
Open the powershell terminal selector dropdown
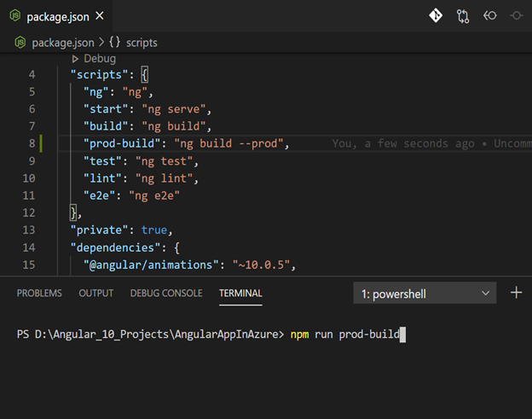coord(425,294)
